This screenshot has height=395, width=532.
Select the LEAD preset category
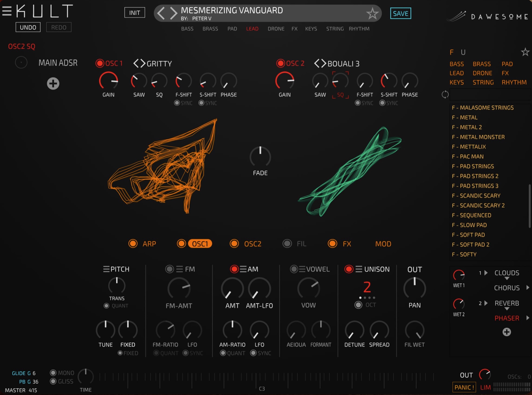[252, 29]
